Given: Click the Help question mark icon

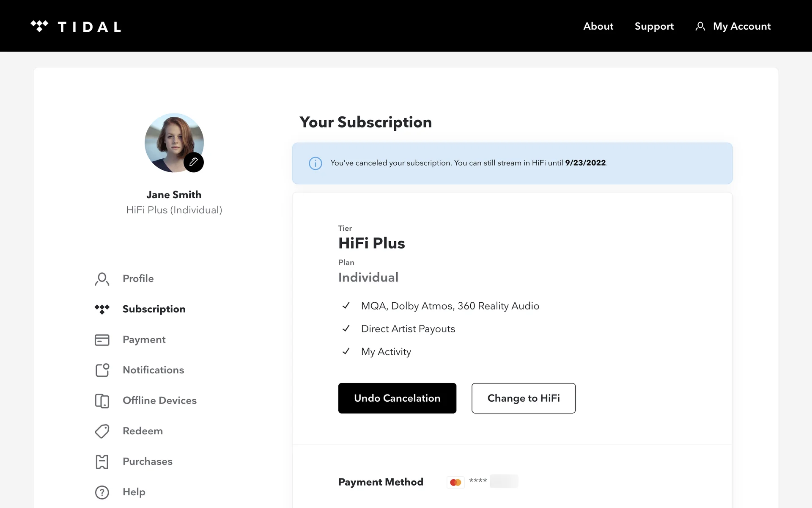Looking at the screenshot, I should [x=102, y=492].
